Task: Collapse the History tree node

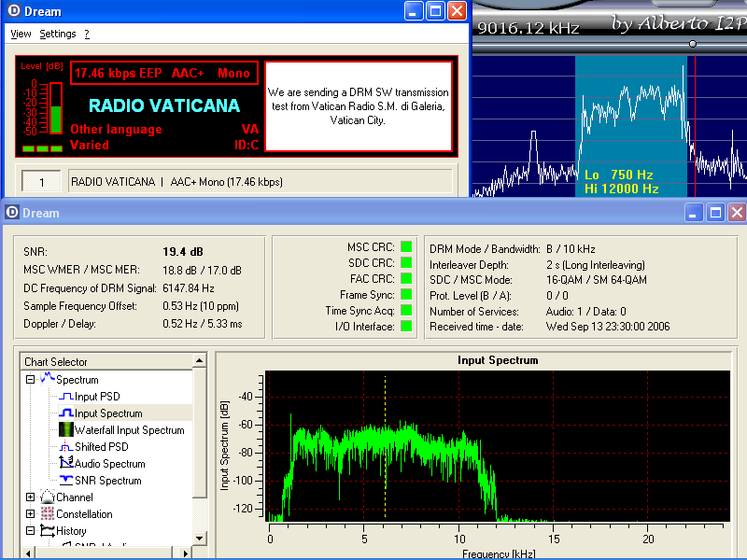Action: [30, 530]
